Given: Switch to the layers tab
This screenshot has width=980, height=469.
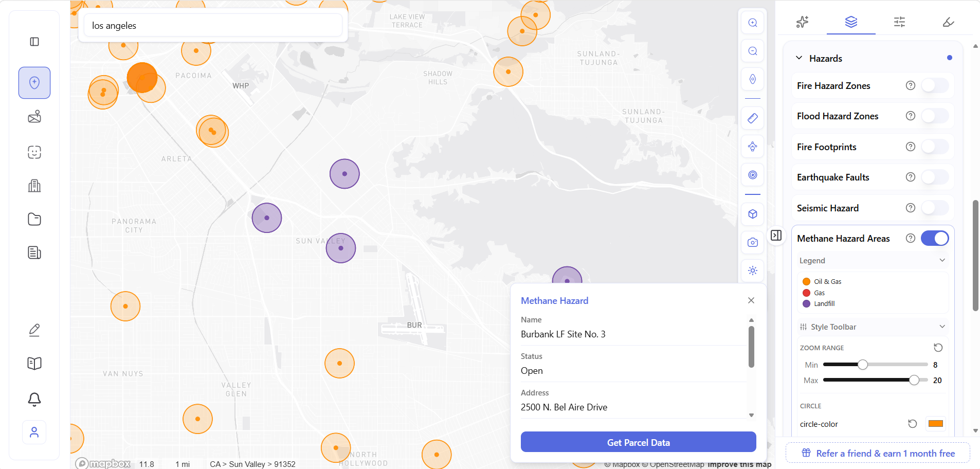Looking at the screenshot, I should click(851, 22).
